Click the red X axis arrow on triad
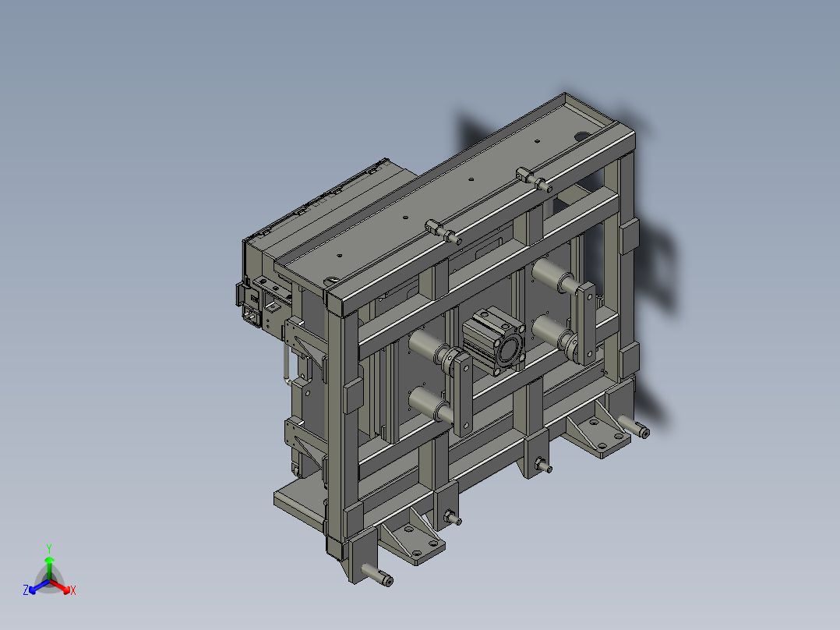840x630 pixels. point(62,587)
